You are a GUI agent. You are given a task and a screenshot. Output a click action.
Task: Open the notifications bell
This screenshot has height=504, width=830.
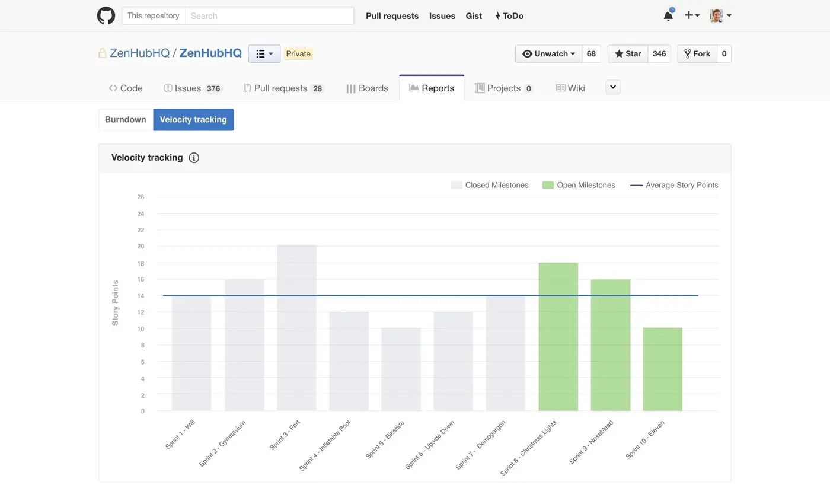click(x=668, y=15)
